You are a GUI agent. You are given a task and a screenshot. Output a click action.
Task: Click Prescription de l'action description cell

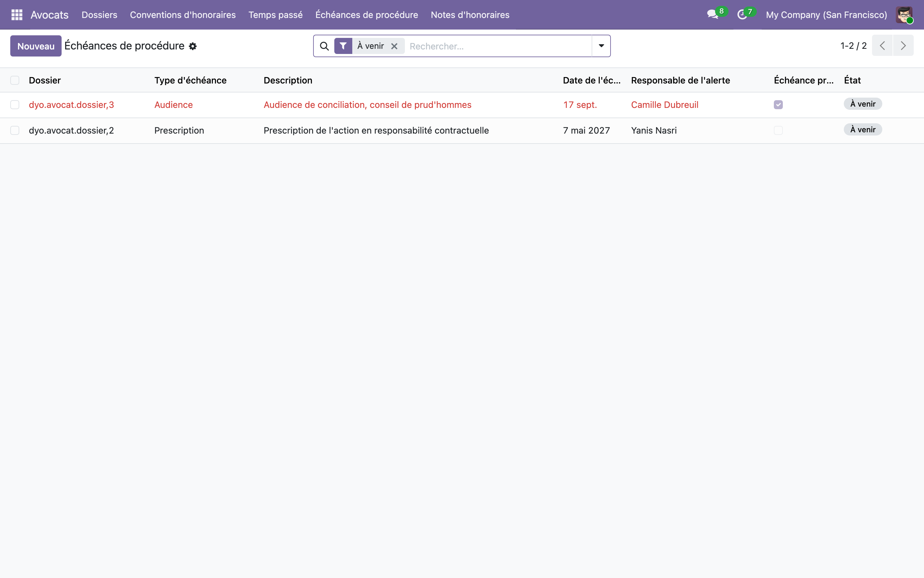(376, 130)
